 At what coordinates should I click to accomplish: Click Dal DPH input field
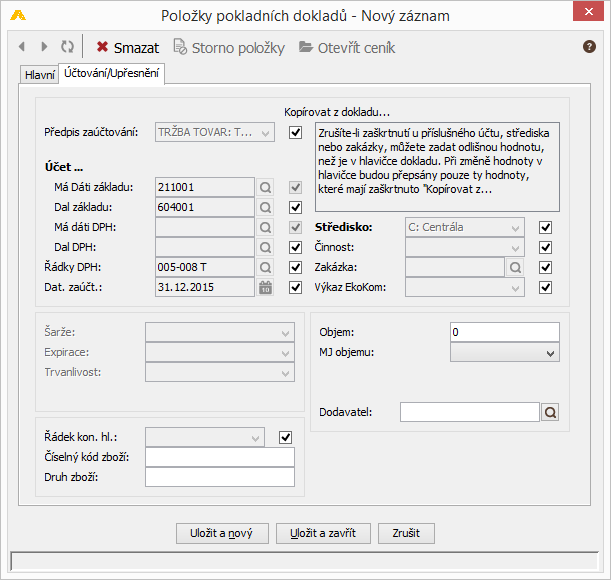point(205,247)
